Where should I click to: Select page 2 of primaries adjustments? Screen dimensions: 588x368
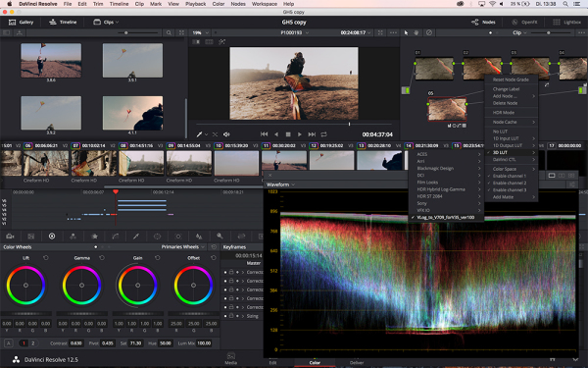33,343
